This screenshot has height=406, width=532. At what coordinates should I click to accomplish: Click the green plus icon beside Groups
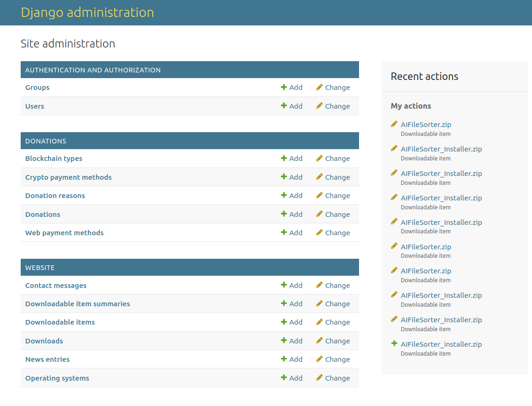coord(284,87)
